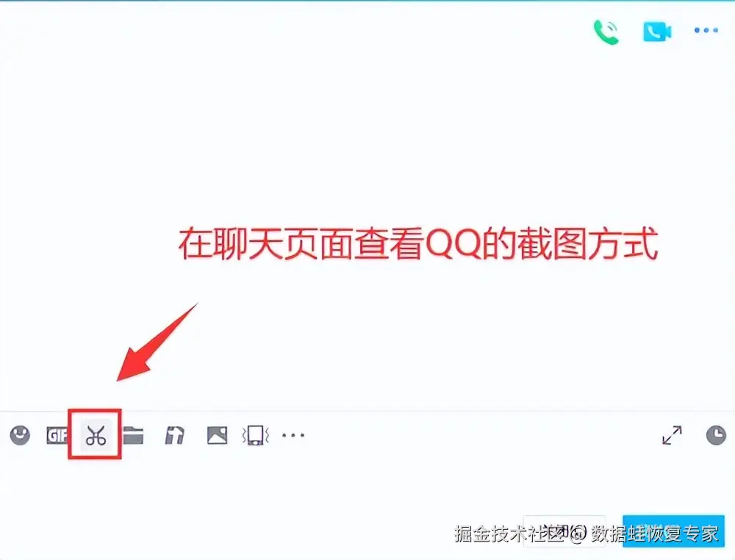
Task: Click the red annotation text about QQ截图方式
Action: (x=418, y=244)
